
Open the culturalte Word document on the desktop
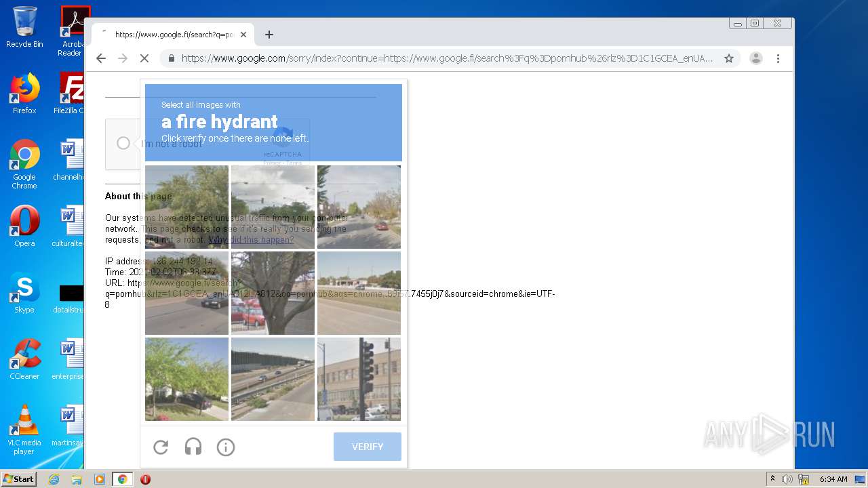70,226
